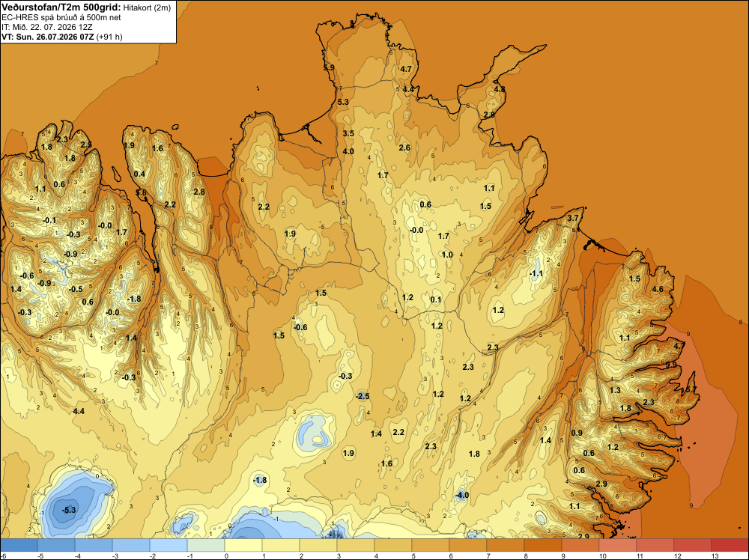
Task: Select the -4.0 temperature value on the map
Action: (462, 495)
